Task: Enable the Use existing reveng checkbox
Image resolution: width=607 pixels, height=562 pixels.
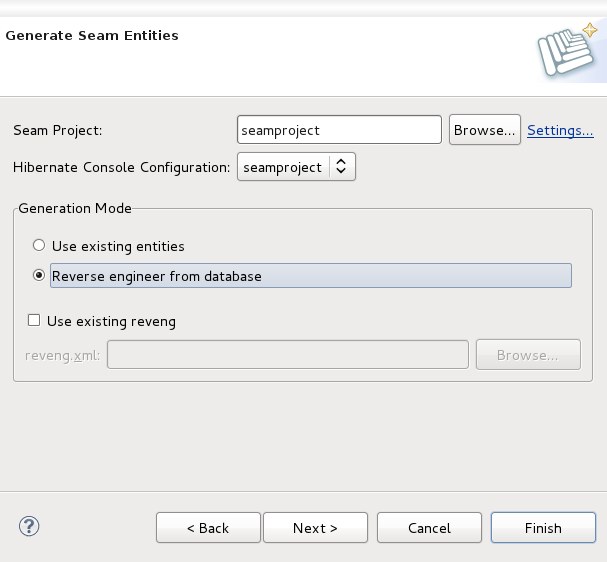Action: click(x=34, y=321)
